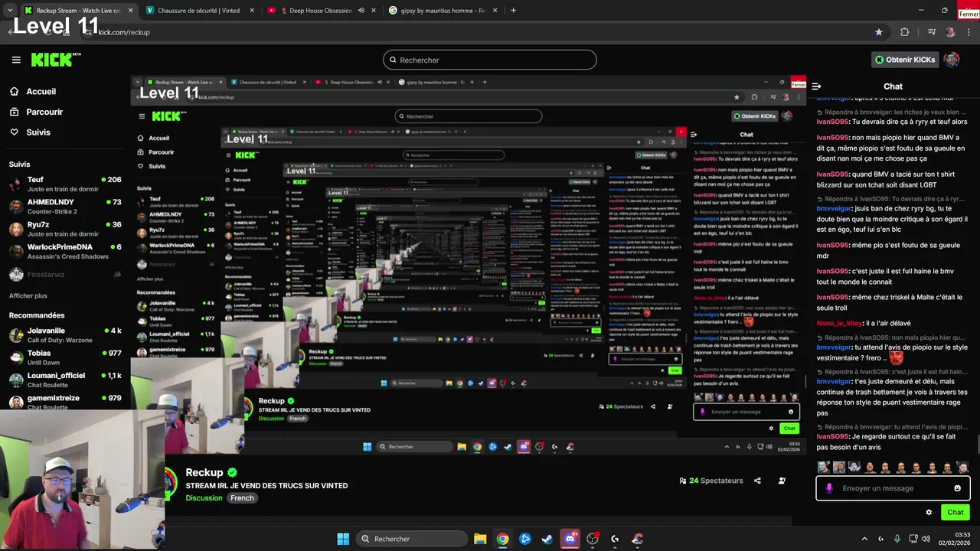
Task: Open the Chrome profile avatar
Action: pos(950,32)
